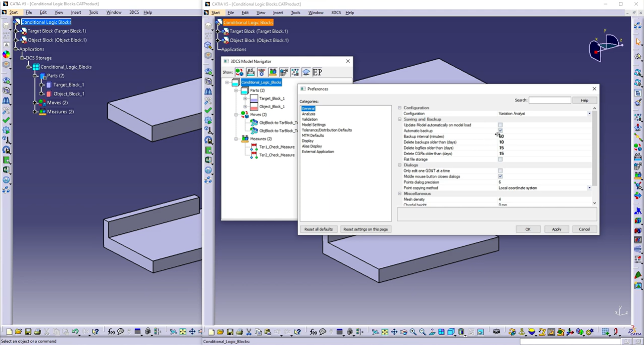Toggle Flat file storage checkbox

500,159
